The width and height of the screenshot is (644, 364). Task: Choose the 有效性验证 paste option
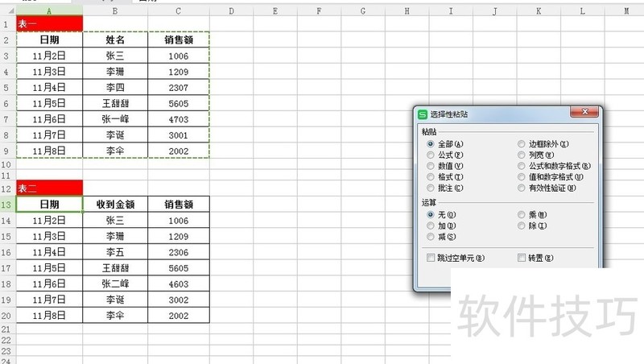[522, 188]
